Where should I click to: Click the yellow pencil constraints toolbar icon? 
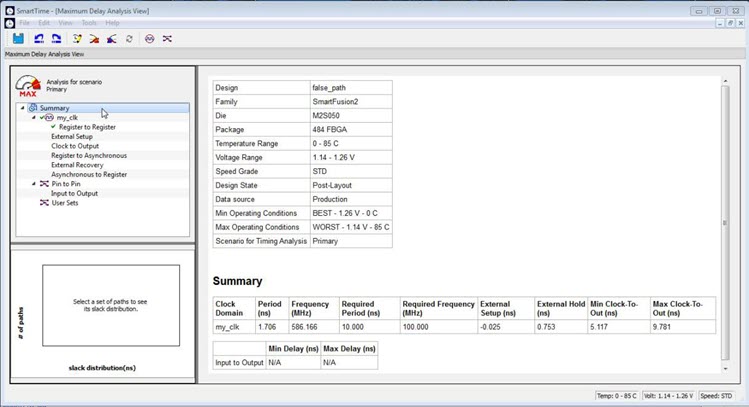[77, 38]
